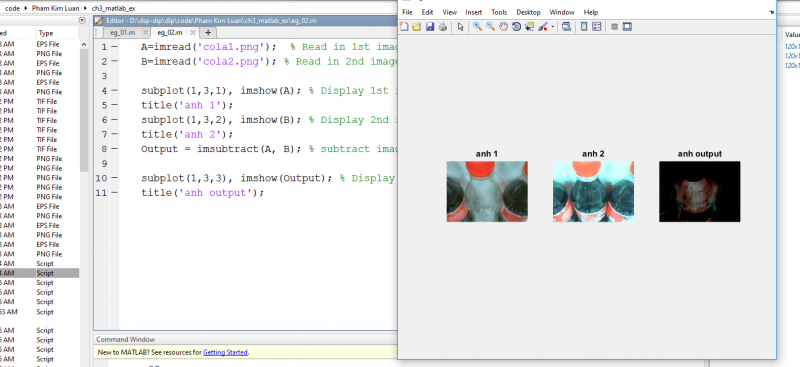The image size is (800, 367).
Task: Select the Rotate 3D tool
Action: pos(516,27)
